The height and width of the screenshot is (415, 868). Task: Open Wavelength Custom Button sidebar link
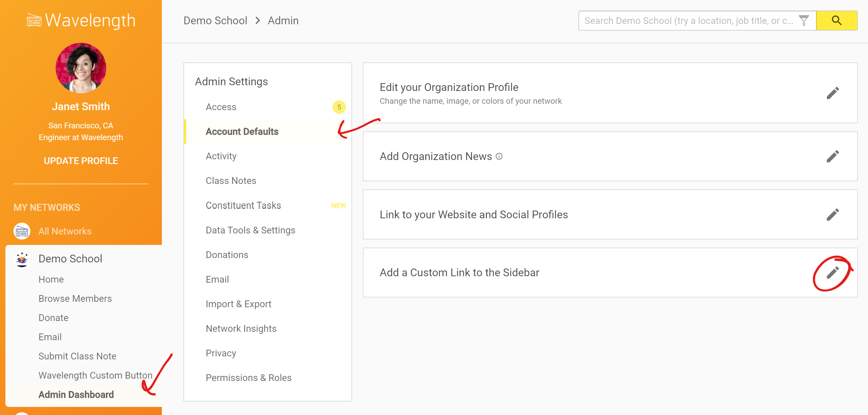95,375
